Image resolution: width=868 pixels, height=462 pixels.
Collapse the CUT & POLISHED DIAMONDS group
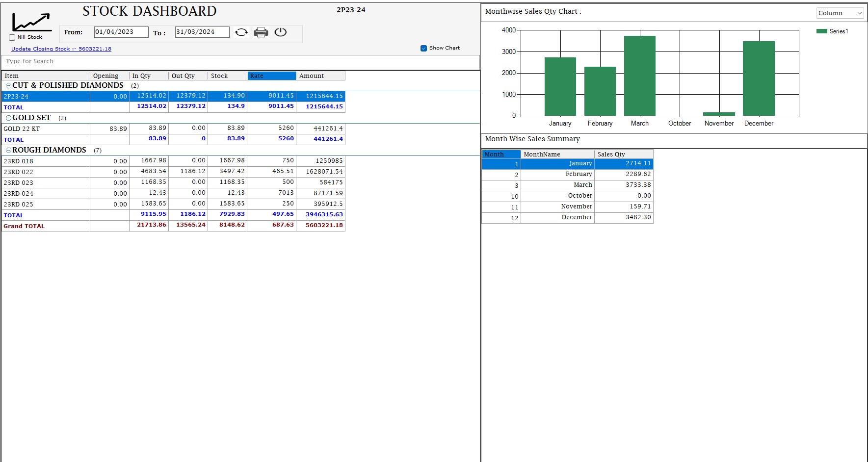(8, 86)
